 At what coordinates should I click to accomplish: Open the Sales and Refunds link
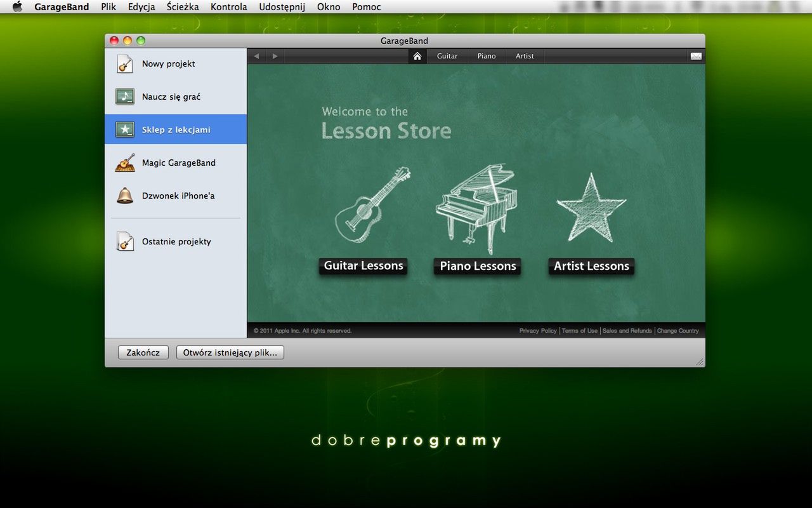pos(627,331)
